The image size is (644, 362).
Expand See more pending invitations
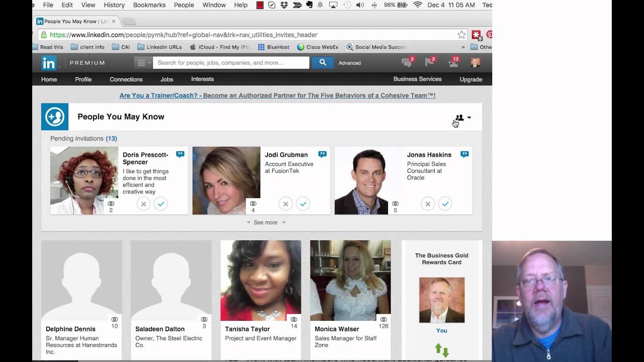pyautogui.click(x=266, y=222)
